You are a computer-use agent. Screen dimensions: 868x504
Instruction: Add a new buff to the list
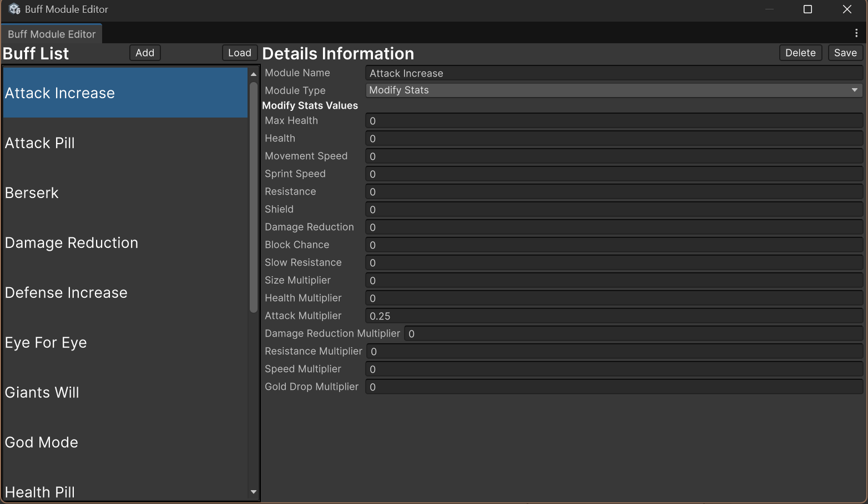point(145,53)
